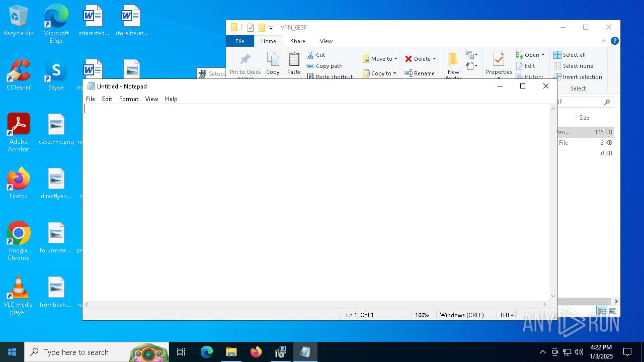The width and height of the screenshot is (644, 362).
Task: Click quick access Properties checkmark icon
Action: click(x=250, y=28)
